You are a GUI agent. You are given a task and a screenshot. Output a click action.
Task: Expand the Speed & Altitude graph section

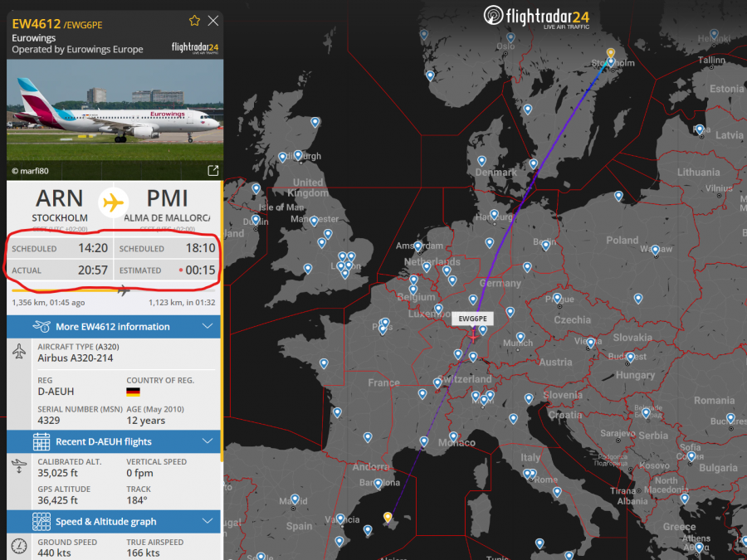click(207, 522)
